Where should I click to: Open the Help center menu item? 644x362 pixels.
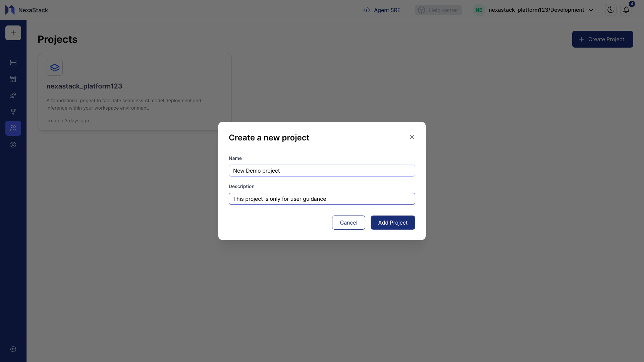tap(438, 10)
